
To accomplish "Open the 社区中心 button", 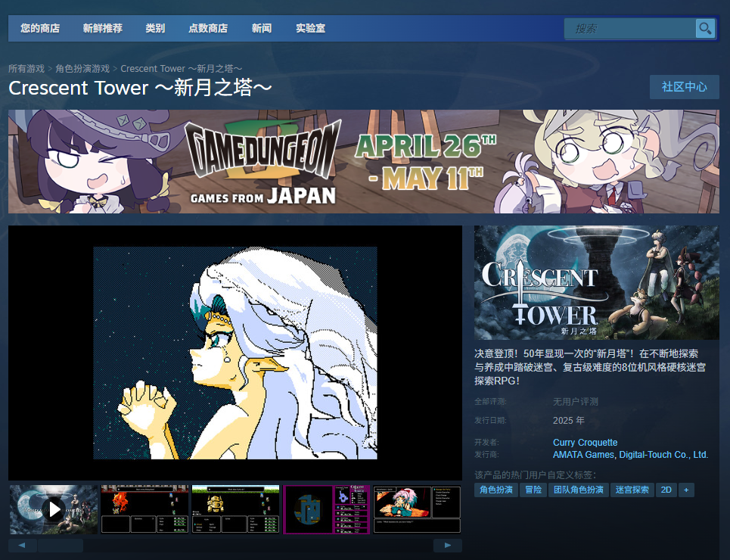I will tap(684, 87).
